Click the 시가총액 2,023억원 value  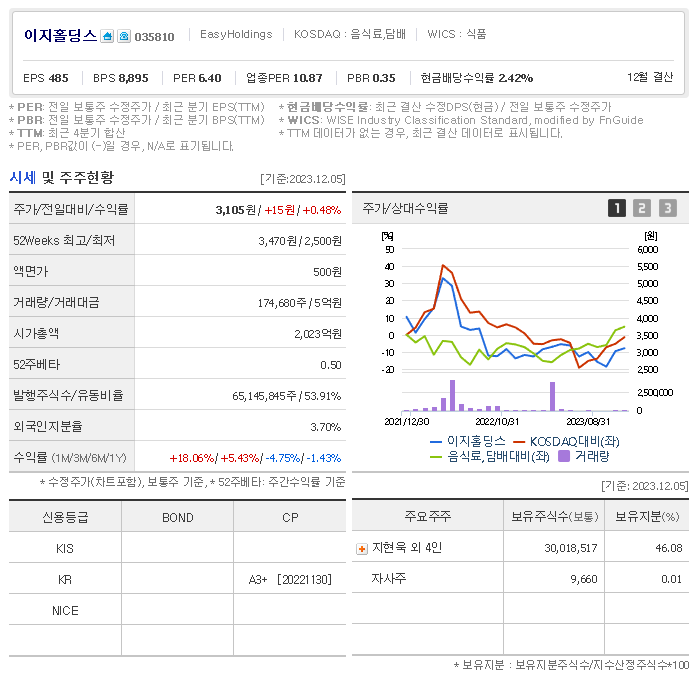[x=318, y=334]
